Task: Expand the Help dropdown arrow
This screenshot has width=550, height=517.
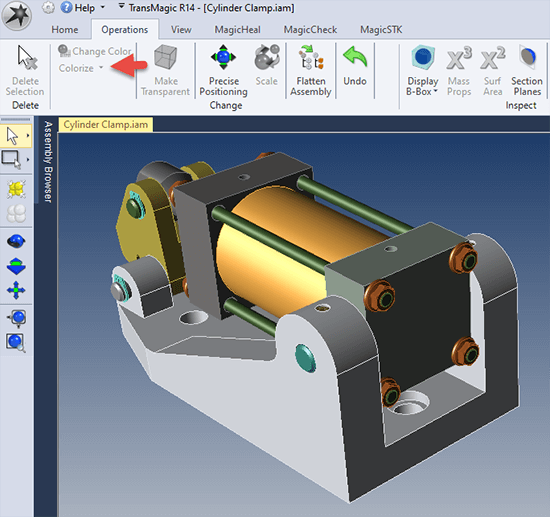Action: (103, 7)
